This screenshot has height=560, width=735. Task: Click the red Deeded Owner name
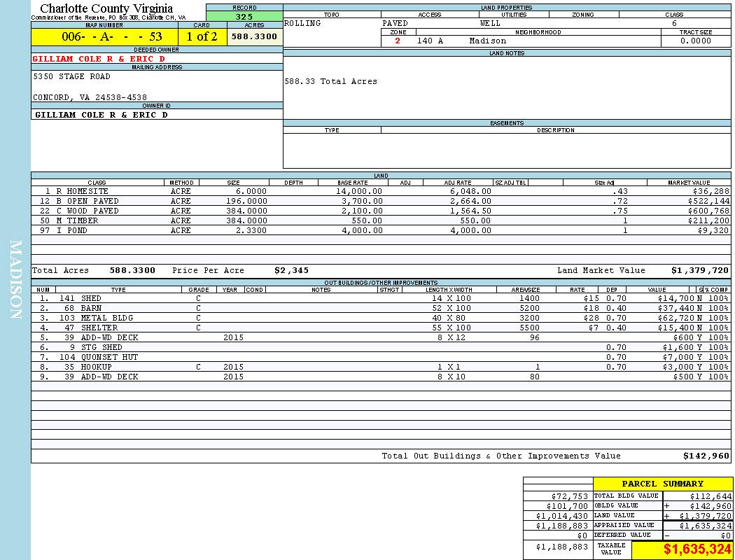99,59
